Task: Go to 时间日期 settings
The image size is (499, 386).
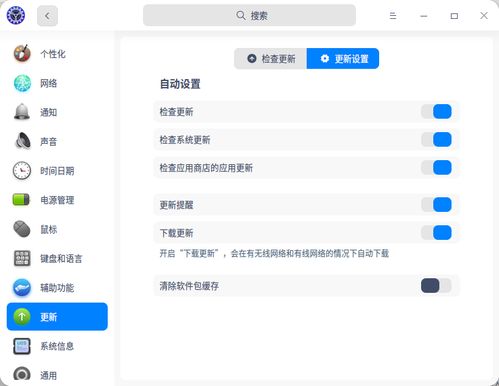Action: pos(57,171)
